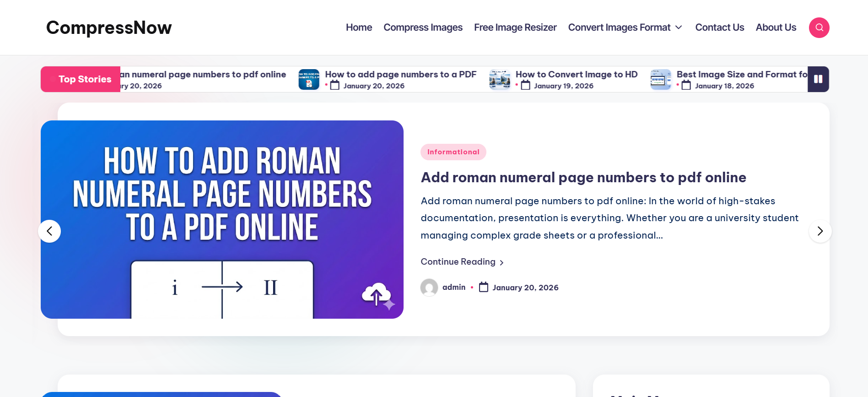
Task: Advance to next slide arrow
Action: (820, 231)
